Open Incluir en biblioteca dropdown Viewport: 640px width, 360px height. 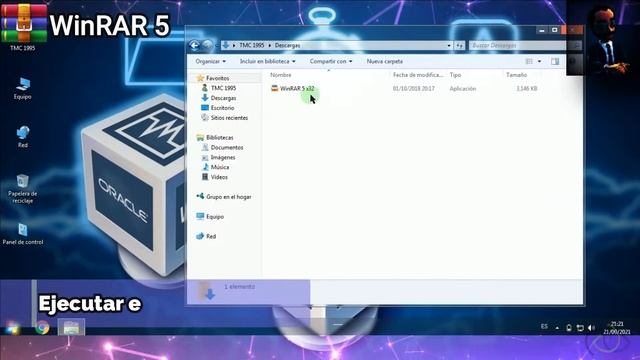click(x=267, y=61)
